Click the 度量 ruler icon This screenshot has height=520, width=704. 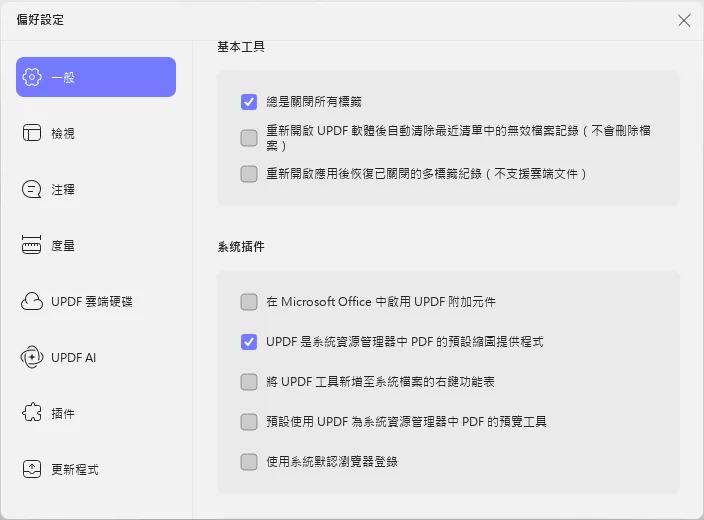[x=32, y=245]
